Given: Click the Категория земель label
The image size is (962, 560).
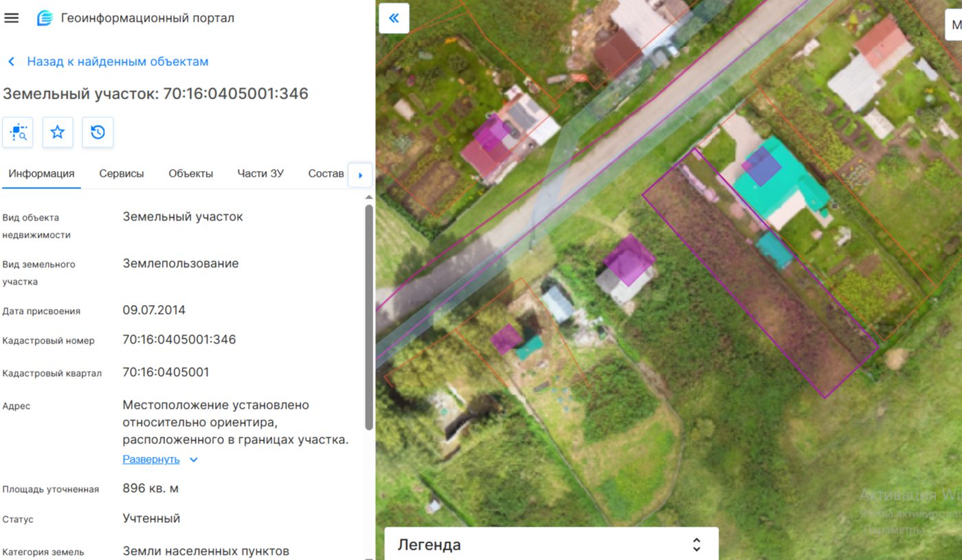Looking at the screenshot, I should tap(43, 552).
